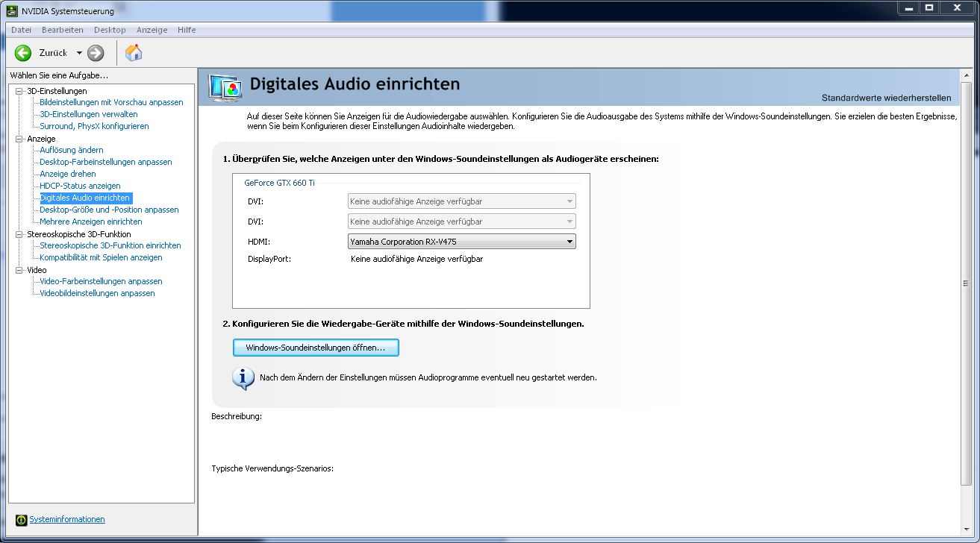The width and height of the screenshot is (980, 543).
Task: Click the forward arrow icon in toolbar
Action: click(96, 53)
